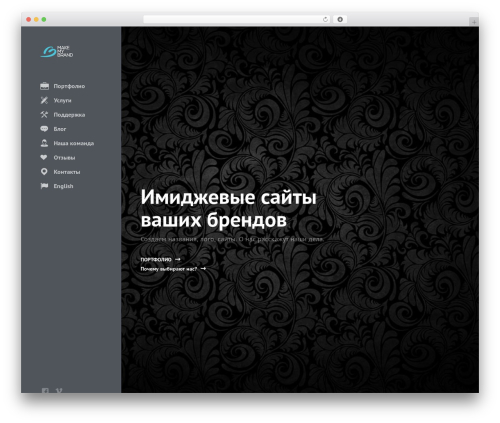Viewport: 500px width, 423px height.
Task: Navigate to Блог
Action: 60,129
